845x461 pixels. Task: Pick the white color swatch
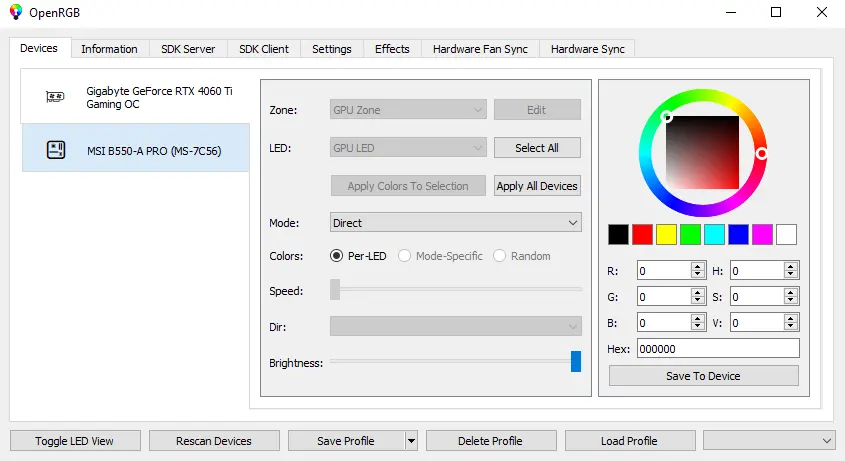786,235
